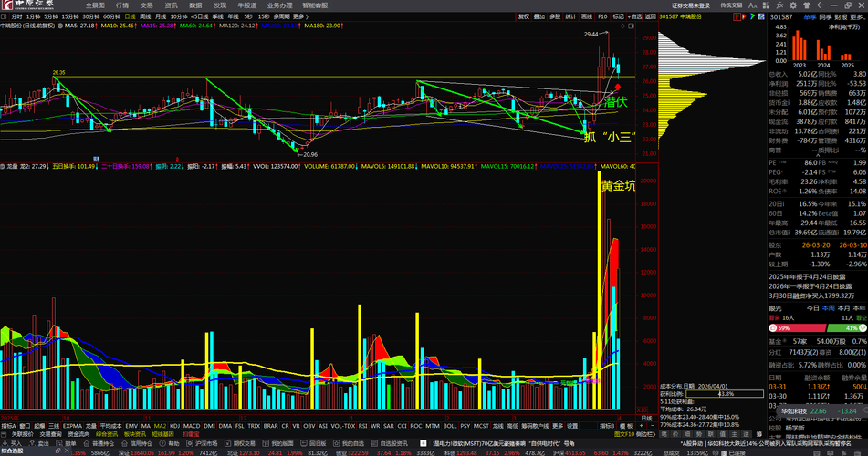Image resolution: width=868 pixels, height=456 pixels.
Task: Click the blue chart image icon
Action: 761,16
